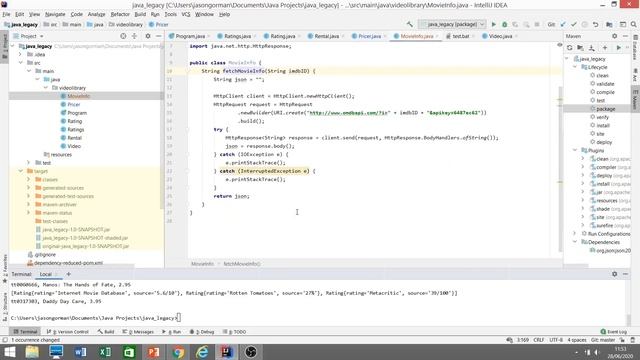The width and height of the screenshot is (640, 360).
Task: Click the inspections eye icon in editor
Action: tap(560, 45)
